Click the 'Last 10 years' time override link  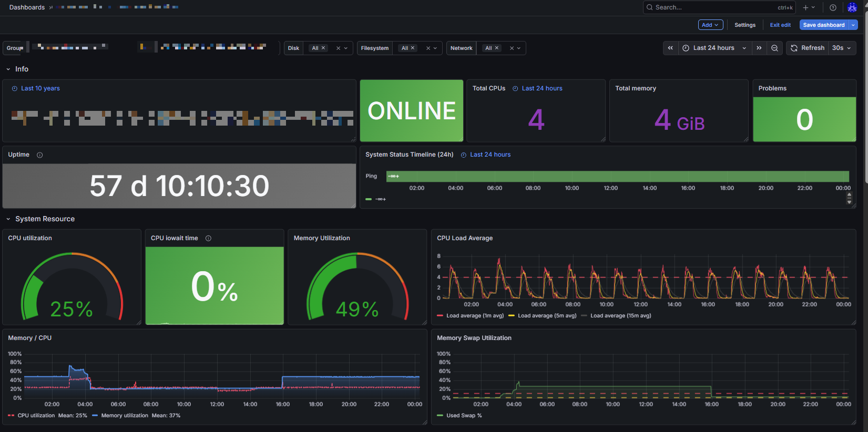coord(40,88)
